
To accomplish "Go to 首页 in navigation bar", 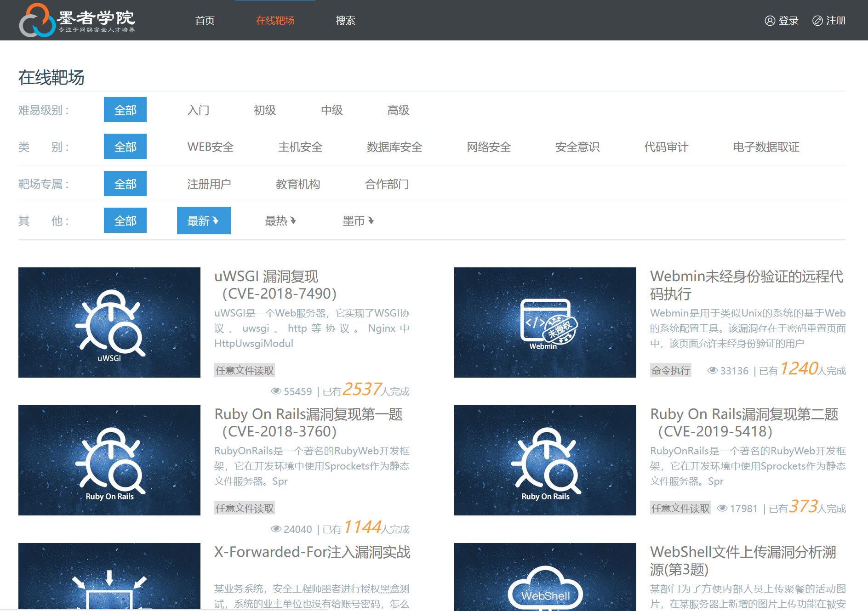I will (205, 21).
